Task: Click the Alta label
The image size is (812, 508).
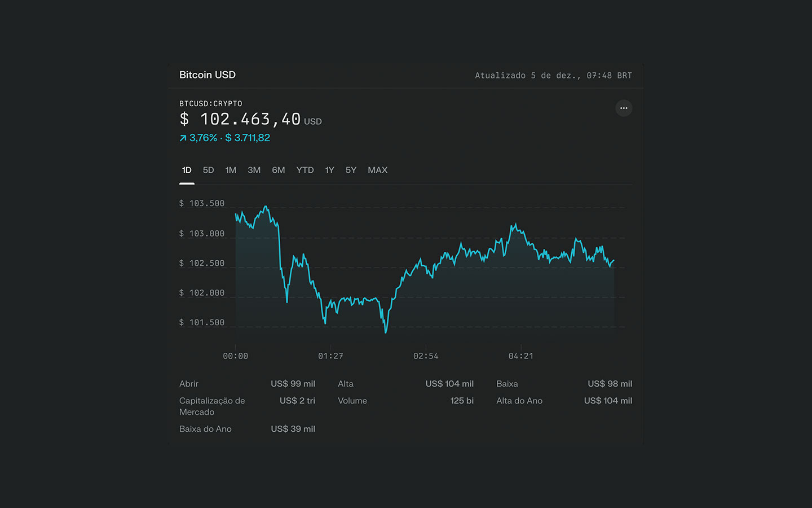Action: [346, 384]
